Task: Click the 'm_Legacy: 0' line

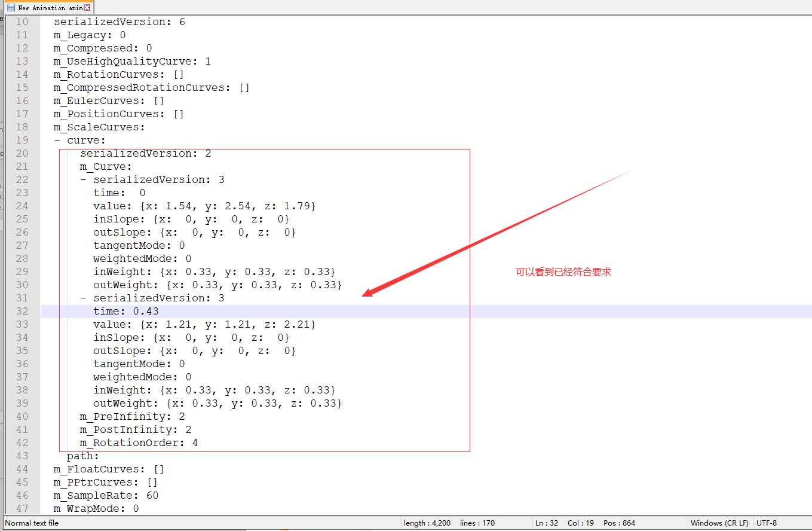Action: pyautogui.click(x=90, y=35)
